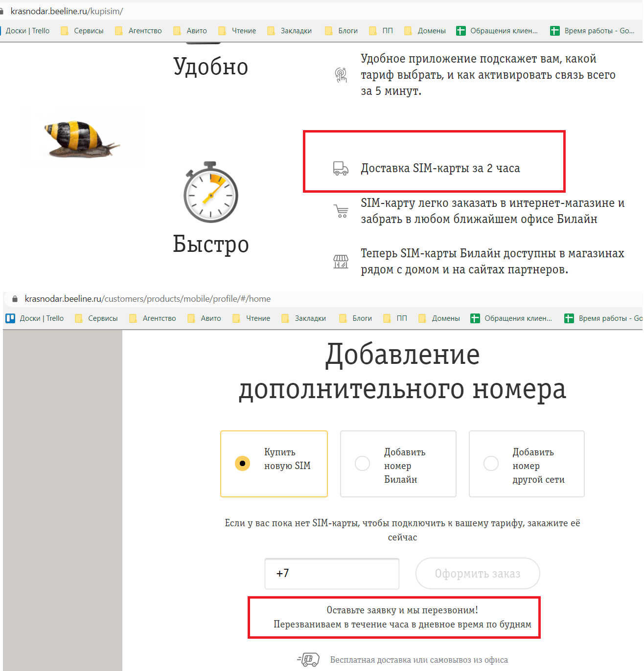
Task: Open Авито bookmark folder in upper bar
Action: pos(190,31)
